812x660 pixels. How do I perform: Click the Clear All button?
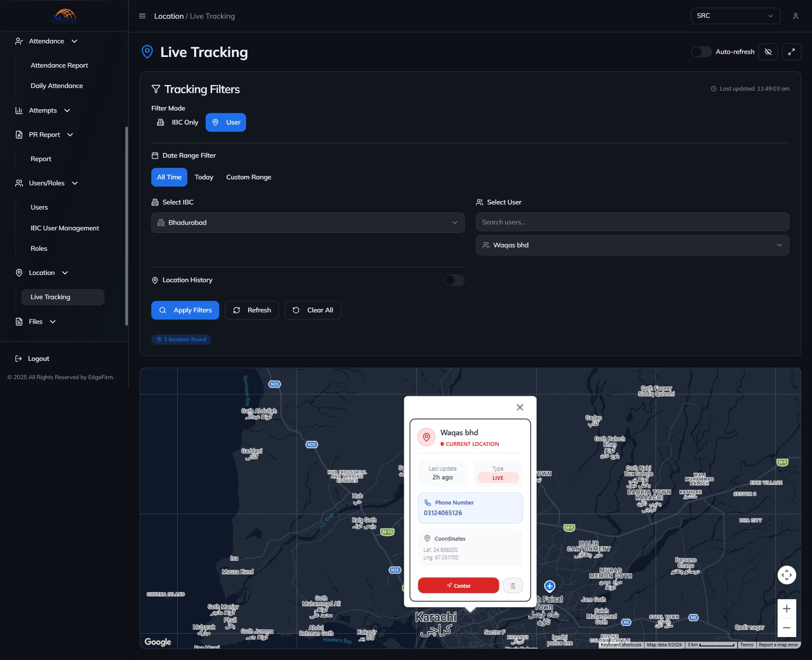point(313,310)
